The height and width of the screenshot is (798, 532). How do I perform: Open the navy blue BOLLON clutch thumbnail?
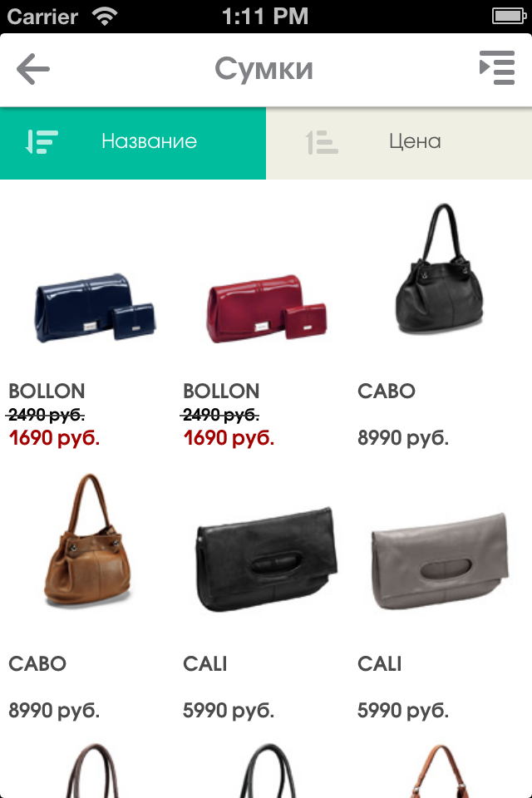click(95, 308)
